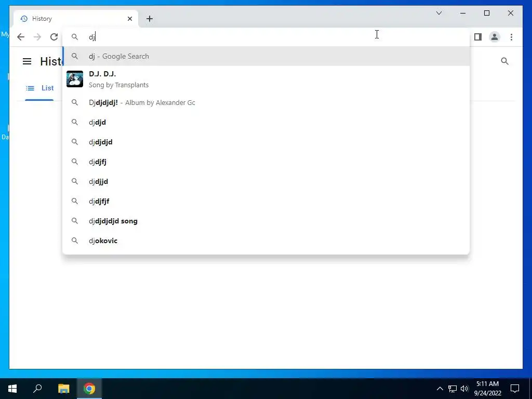The height and width of the screenshot is (399, 532).
Task: Click the forward navigation arrow
Action: (37, 37)
